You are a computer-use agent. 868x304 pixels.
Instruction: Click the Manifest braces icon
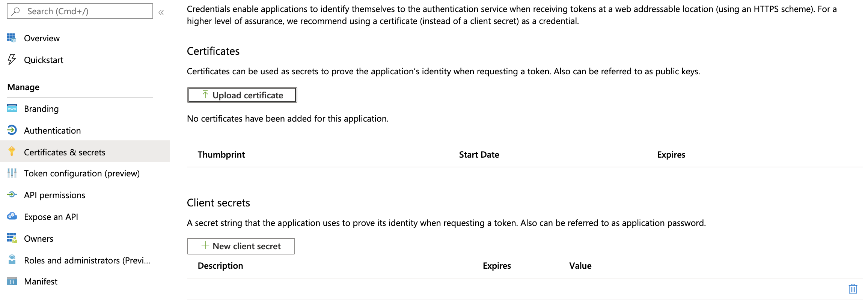(12, 281)
